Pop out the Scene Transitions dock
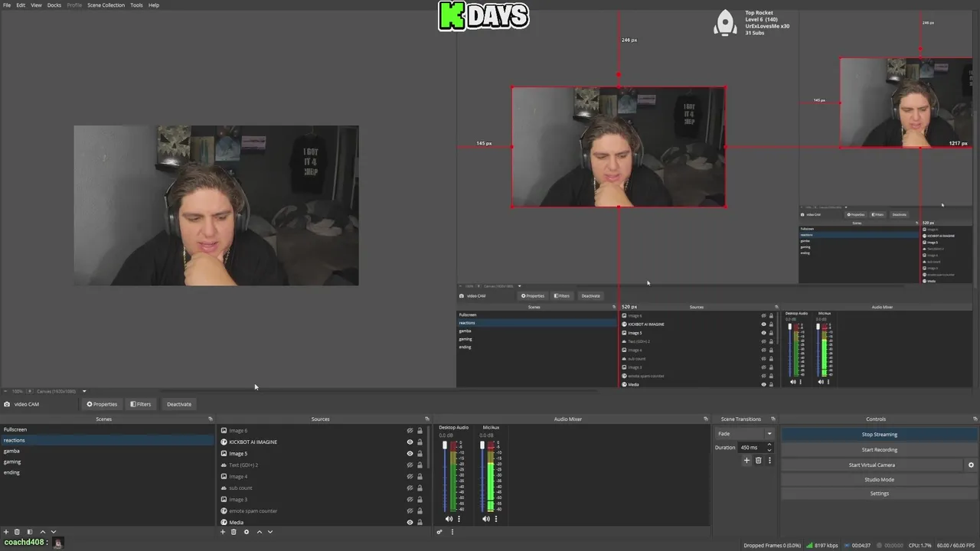980x551 pixels. pos(773,419)
